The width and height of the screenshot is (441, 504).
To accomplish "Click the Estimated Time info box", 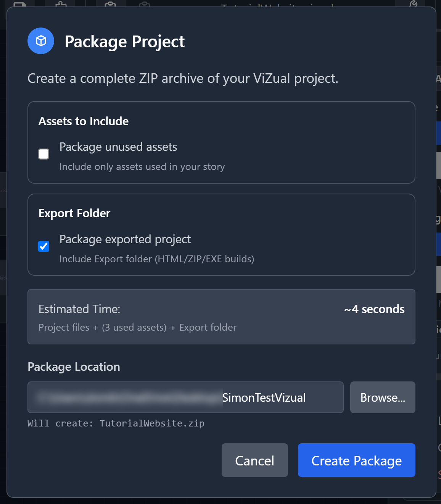I will point(221,317).
